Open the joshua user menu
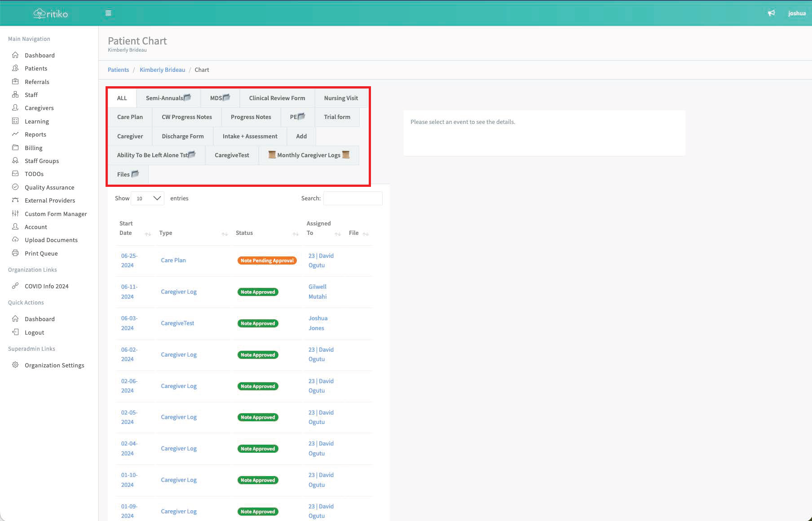Image resolution: width=812 pixels, height=521 pixels. [x=796, y=13]
